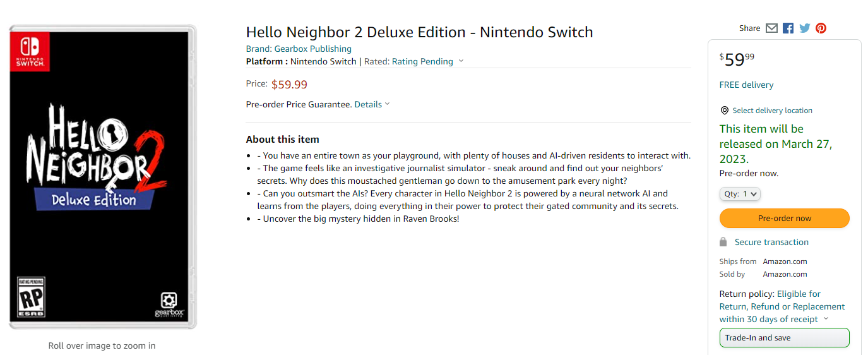868x355 pixels.
Task: Open the Gearbox Publishing brand link
Action: tap(312, 49)
